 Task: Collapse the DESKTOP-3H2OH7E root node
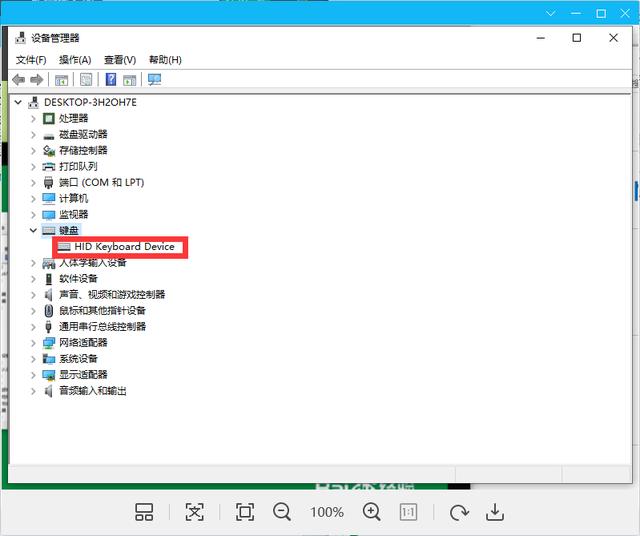(x=18, y=102)
